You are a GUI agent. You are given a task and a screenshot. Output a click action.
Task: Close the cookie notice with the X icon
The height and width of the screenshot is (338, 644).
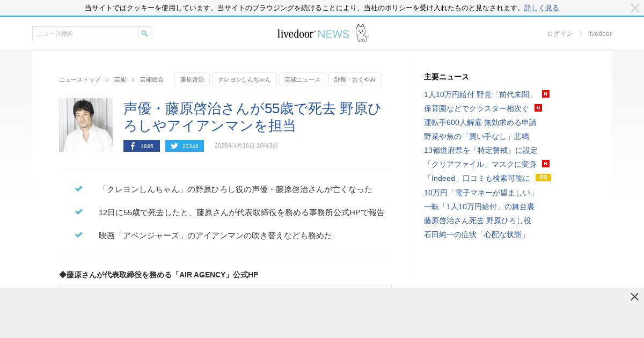634,8
